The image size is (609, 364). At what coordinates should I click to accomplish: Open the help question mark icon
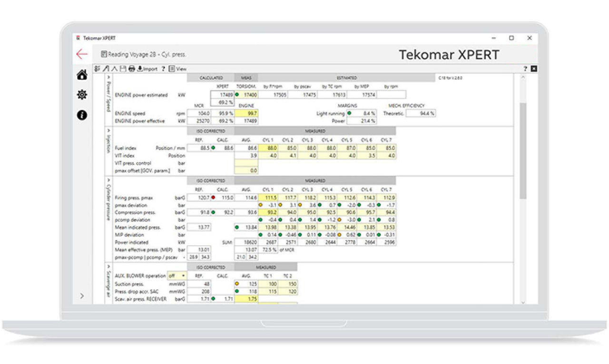(164, 69)
